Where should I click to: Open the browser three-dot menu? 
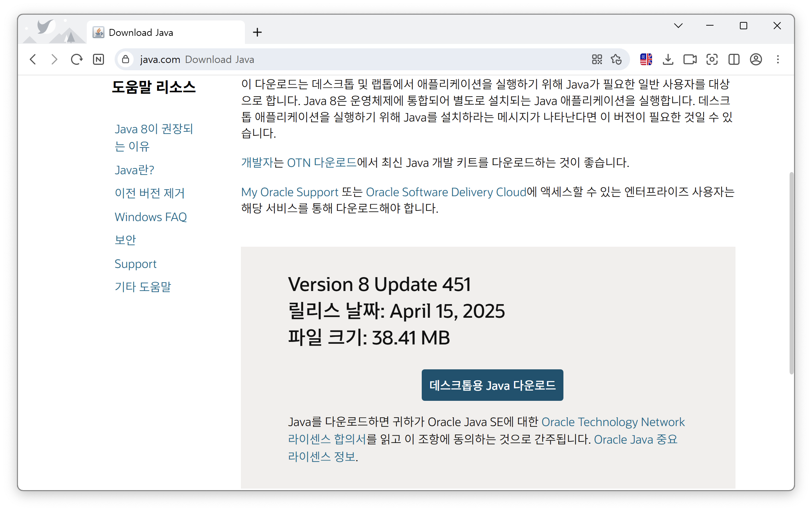pos(778,59)
